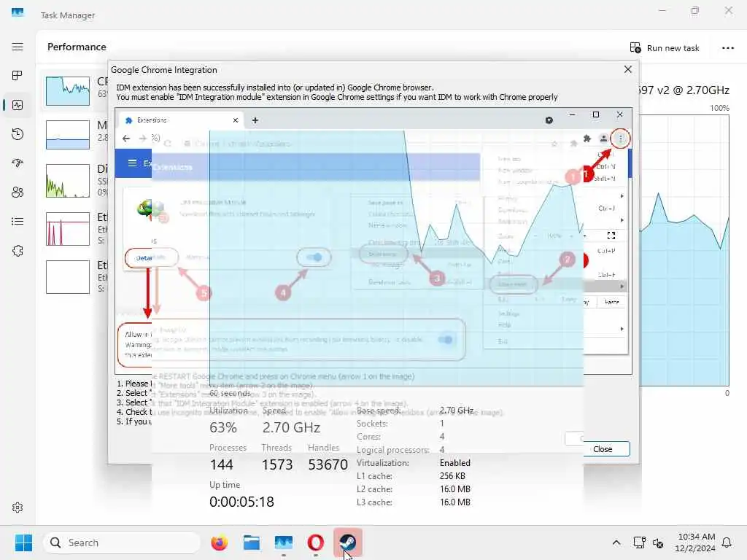Go to Processes page in Task Manager sidebar
The width and height of the screenshot is (747, 560).
tap(18, 76)
